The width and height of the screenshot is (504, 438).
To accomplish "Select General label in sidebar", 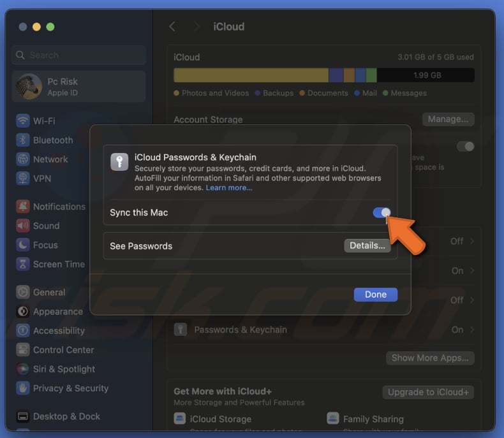I will (49, 292).
